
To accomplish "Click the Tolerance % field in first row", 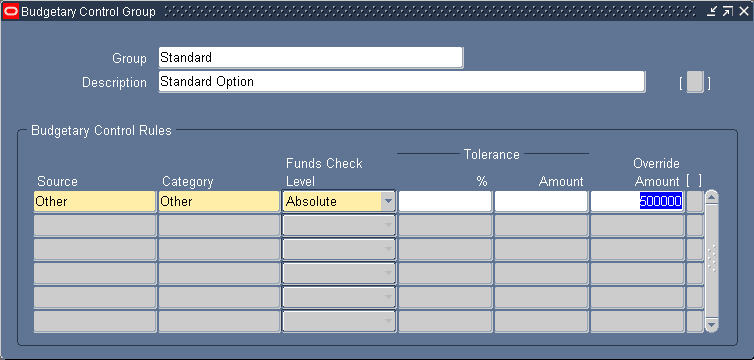I will tap(445, 201).
